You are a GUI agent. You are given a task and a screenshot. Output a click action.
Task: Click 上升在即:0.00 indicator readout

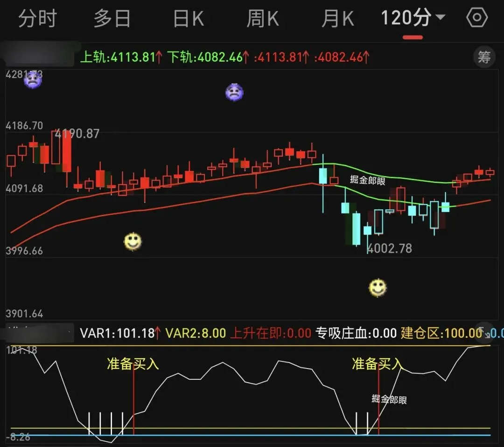pyautogui.click(x=271, y=333)
